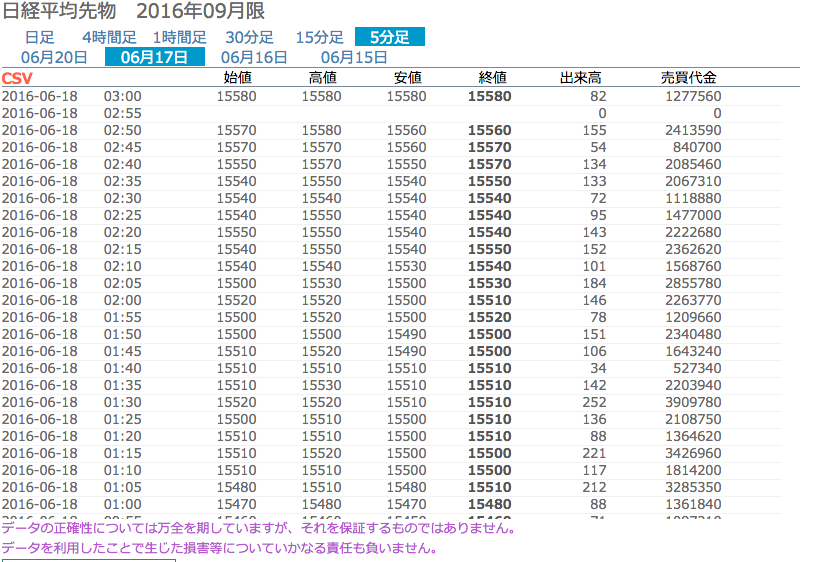Click volume 117 in the 01:10 row
The width and height of the screenshot is (818, 562).
[x=595, y=470]
